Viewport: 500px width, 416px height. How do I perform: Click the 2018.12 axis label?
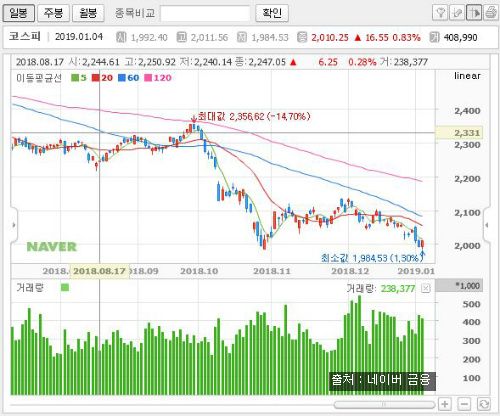(x=350, y=271)
